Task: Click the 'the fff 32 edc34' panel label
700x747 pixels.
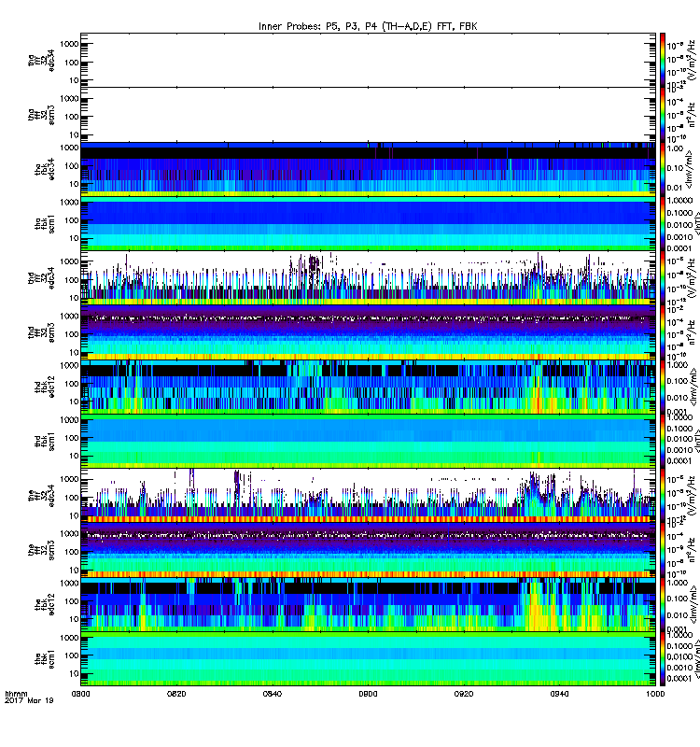Action: [41, 497]
